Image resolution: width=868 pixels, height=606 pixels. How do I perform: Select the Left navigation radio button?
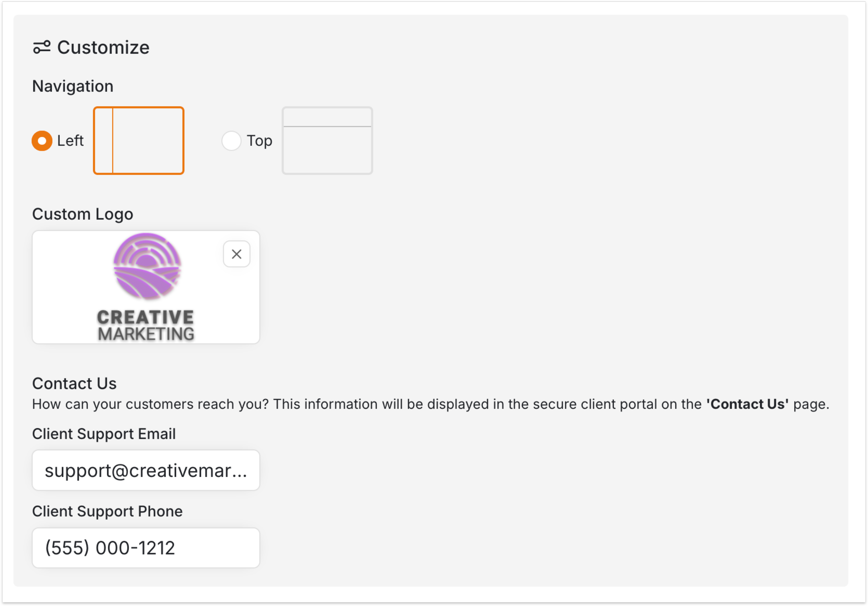click(42, 141)
